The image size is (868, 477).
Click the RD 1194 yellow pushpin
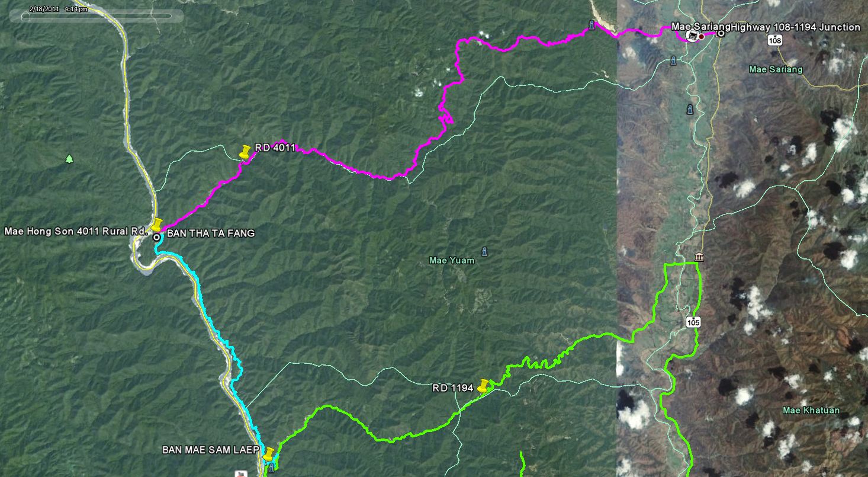click(484, 386)
